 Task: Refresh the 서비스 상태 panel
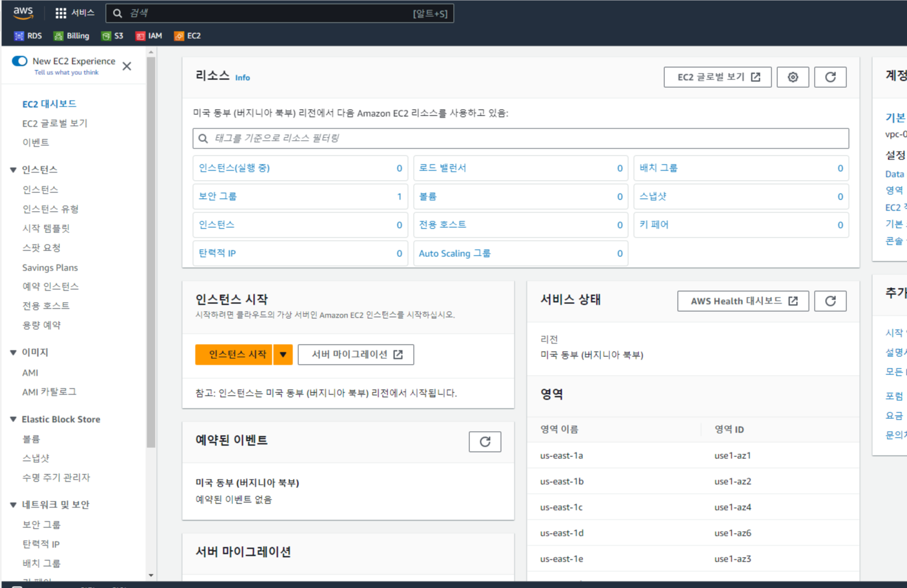click(x=830, y=301)
